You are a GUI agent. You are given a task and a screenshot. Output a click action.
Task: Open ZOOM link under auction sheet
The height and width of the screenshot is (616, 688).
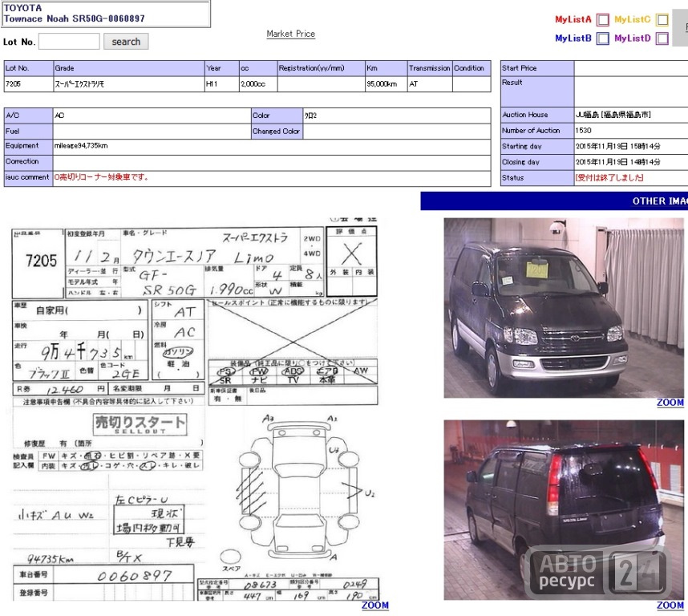pos(375,606)
